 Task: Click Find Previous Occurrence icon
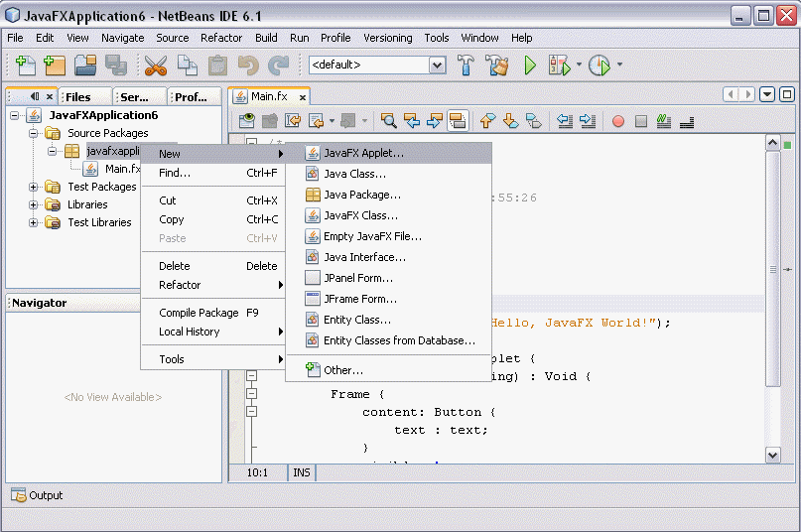pyautogui.click(x=412, y=121)
